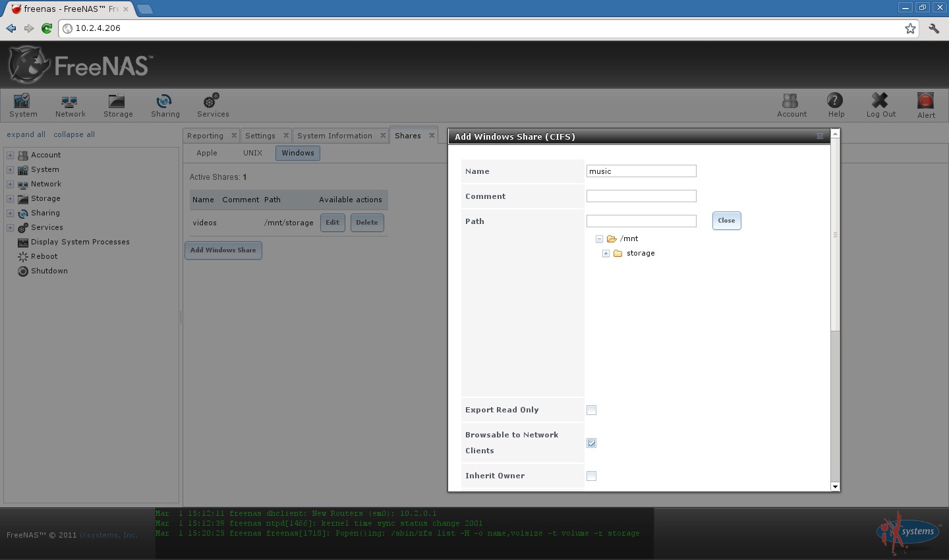Open the UNIX shares tab
949x560 pixels.
[253, 153]
